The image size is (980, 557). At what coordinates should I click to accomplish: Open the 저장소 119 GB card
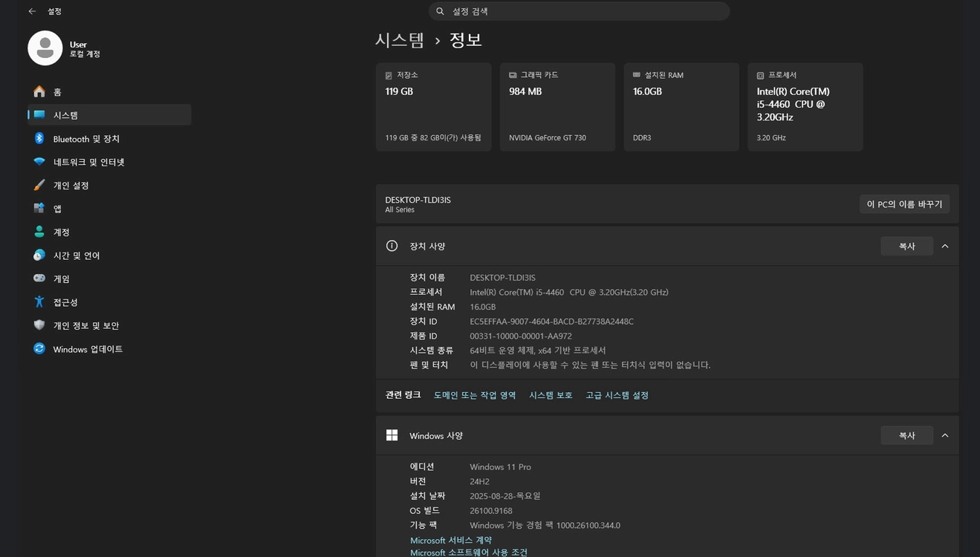click(x=433, y=107)
